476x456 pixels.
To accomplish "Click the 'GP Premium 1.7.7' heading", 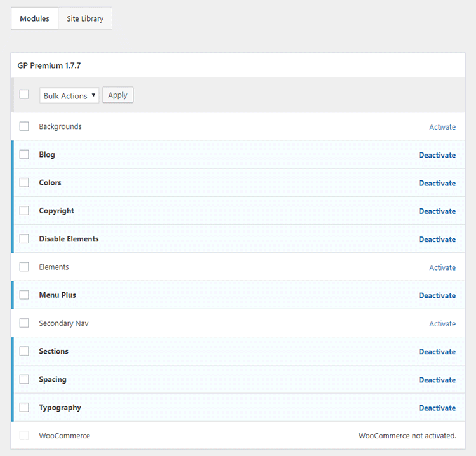I will click(49, 65).
